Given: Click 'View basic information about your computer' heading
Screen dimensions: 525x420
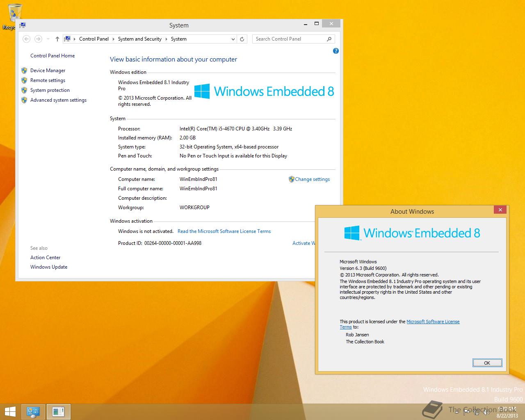Looking at the screenshot, I should (x=173, y=59).
